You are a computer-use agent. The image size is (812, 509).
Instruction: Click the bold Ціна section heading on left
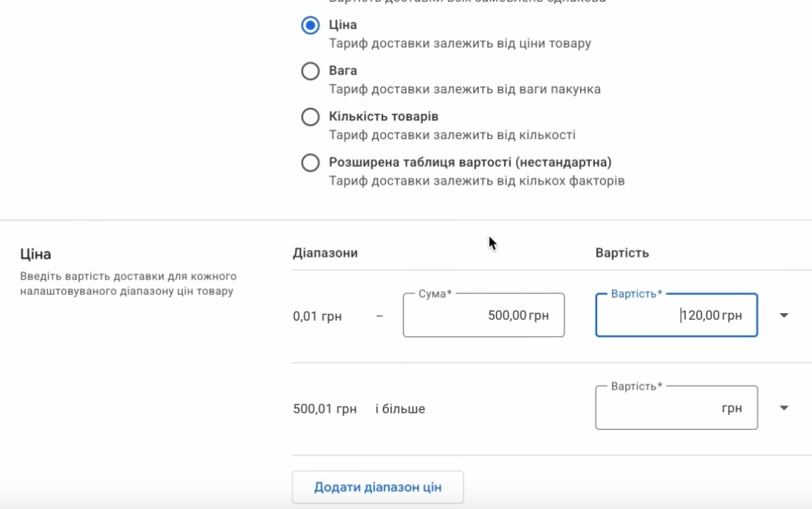(x=35, y=254)
